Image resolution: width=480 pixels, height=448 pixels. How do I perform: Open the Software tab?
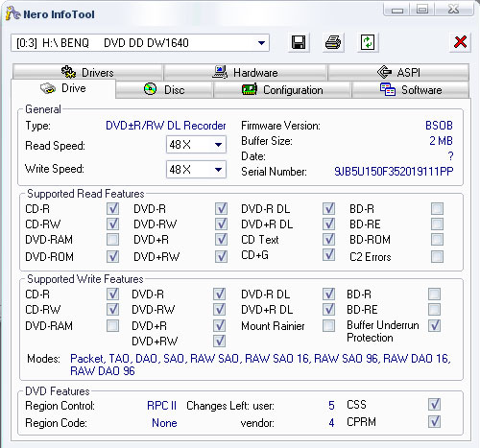click(x=411, y=90)
